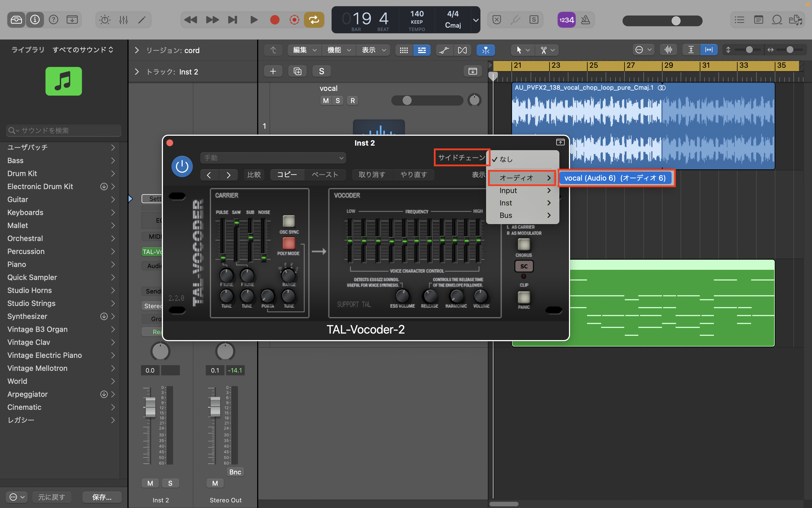Toggle the SC button on TAL-Vocoder

524,266
